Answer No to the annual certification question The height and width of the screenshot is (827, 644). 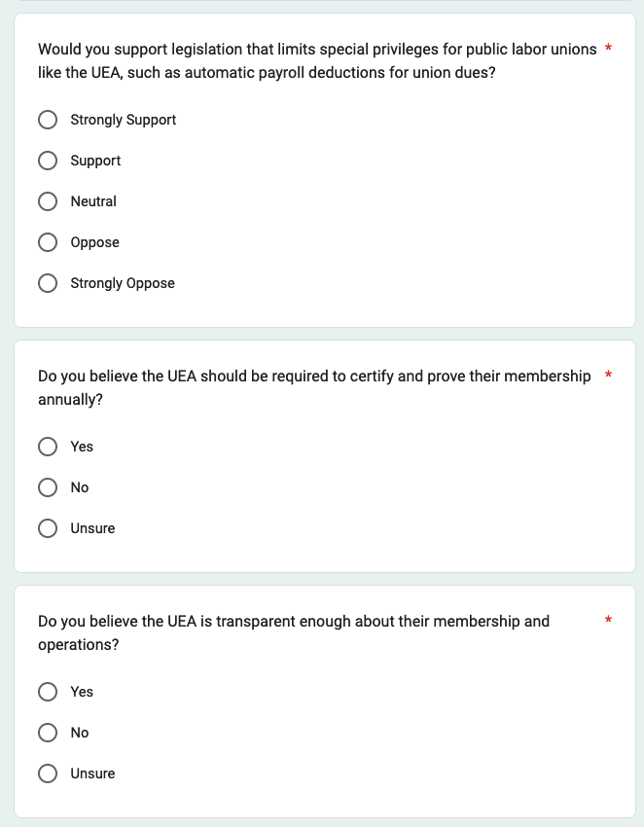(48, 487)
